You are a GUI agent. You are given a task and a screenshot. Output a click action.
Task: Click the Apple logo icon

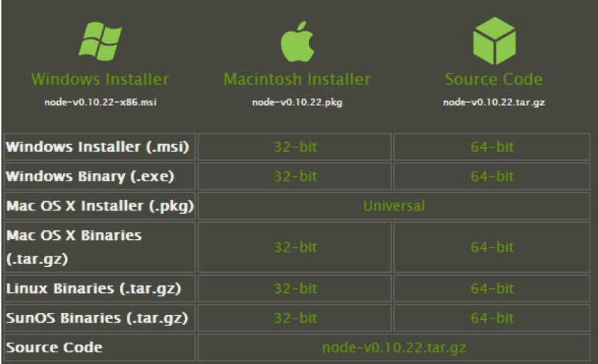coord(297,41)
